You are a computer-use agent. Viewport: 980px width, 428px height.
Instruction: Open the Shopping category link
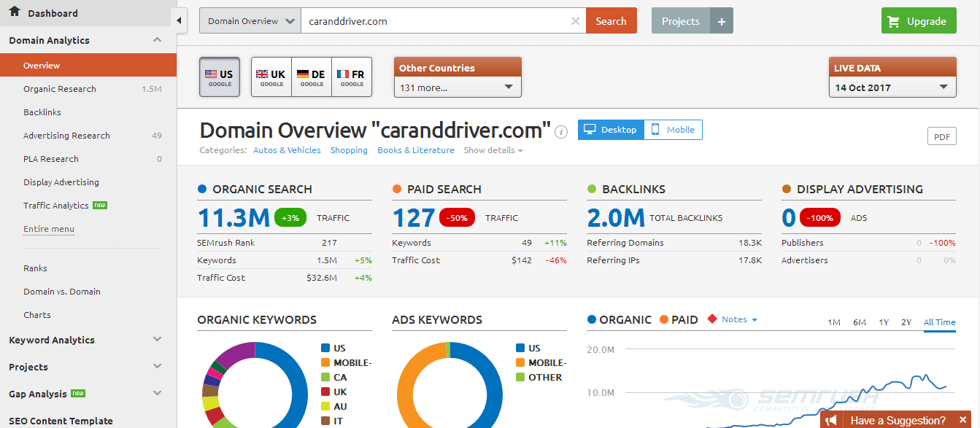[x=349, y=150]
